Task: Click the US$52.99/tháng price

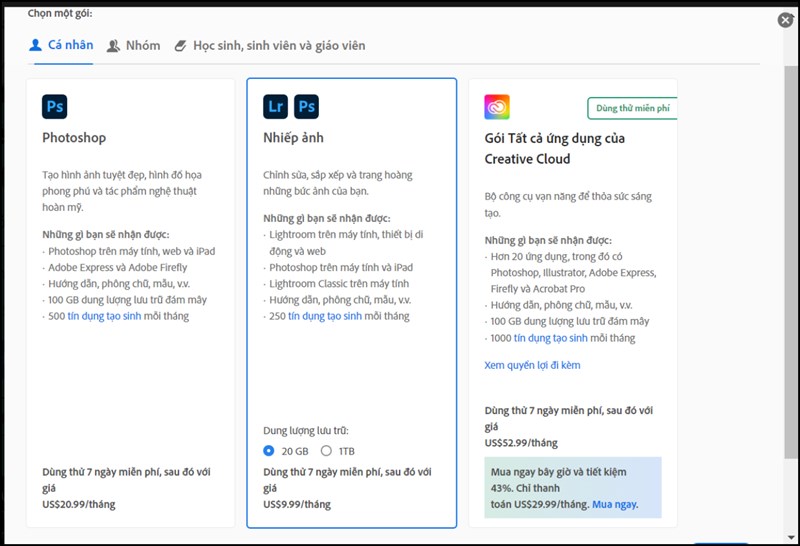Action: (521, 442)
